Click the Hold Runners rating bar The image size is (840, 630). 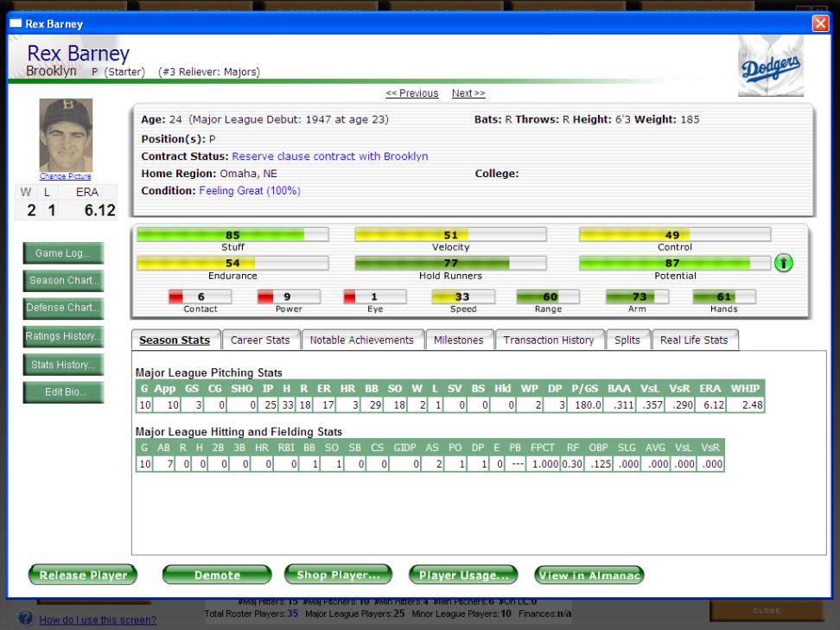coord(450,263)
